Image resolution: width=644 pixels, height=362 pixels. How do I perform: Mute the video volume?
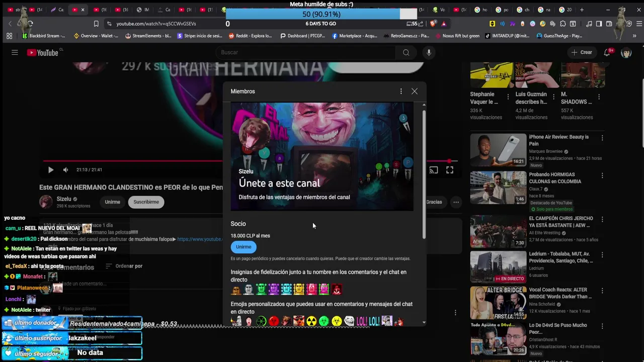(x=65, y=170)
